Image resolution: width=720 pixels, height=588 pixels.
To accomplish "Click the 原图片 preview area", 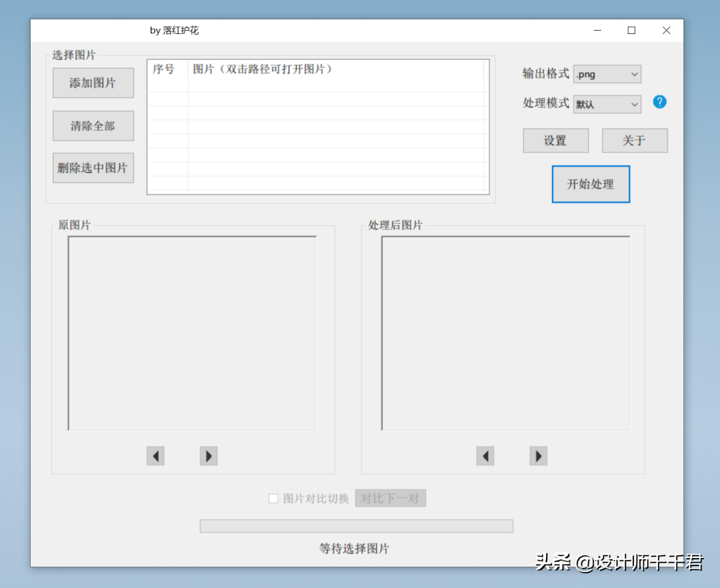I will [x=192, y=333].
